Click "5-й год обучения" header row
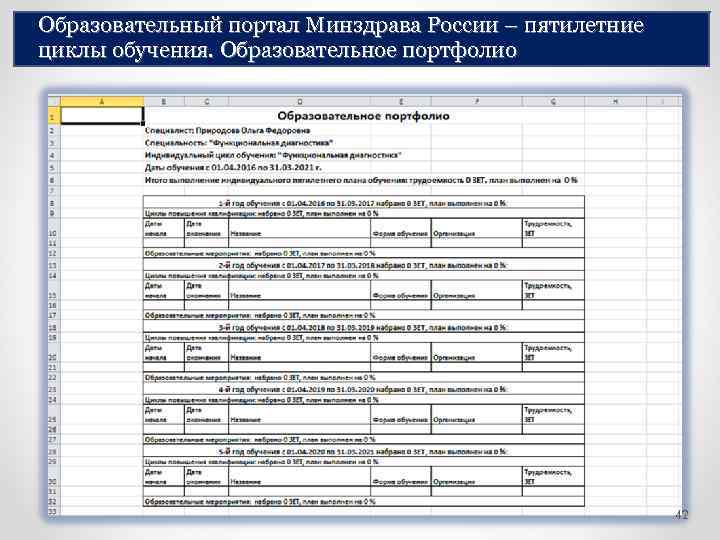720x540 pixels. 364,451
